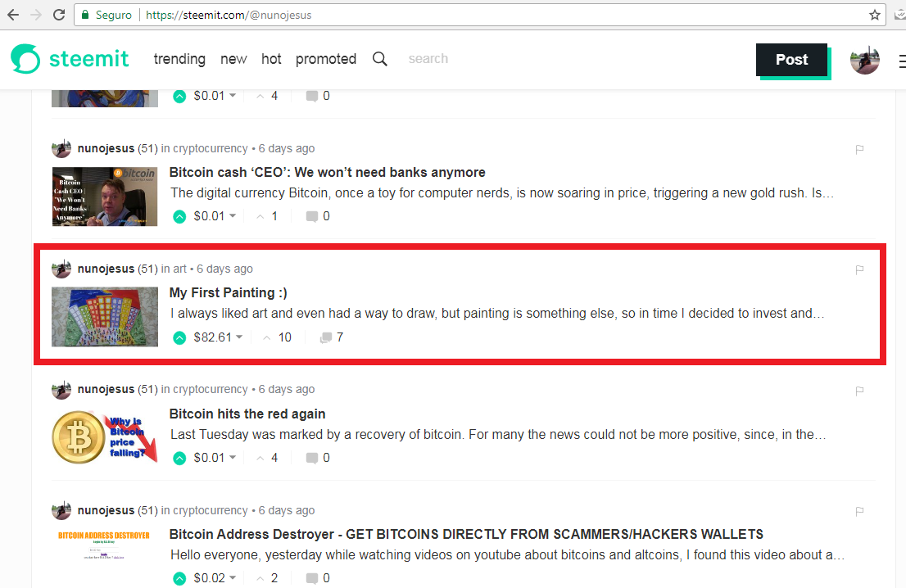The height and width of the screenshot is (588, 906).
Task: Open comments of Bitcoin cash CEO post
Action: pyautogui.click(x=318, y=216)
